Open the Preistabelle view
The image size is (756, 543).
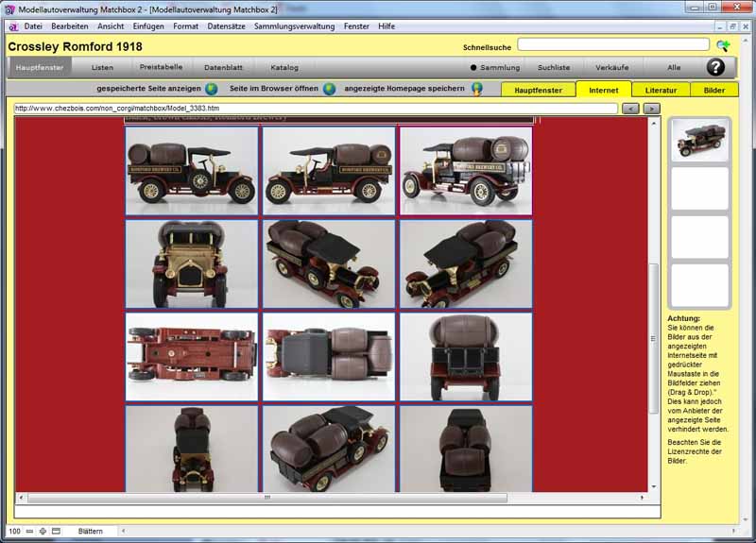[x=162, y=67]
